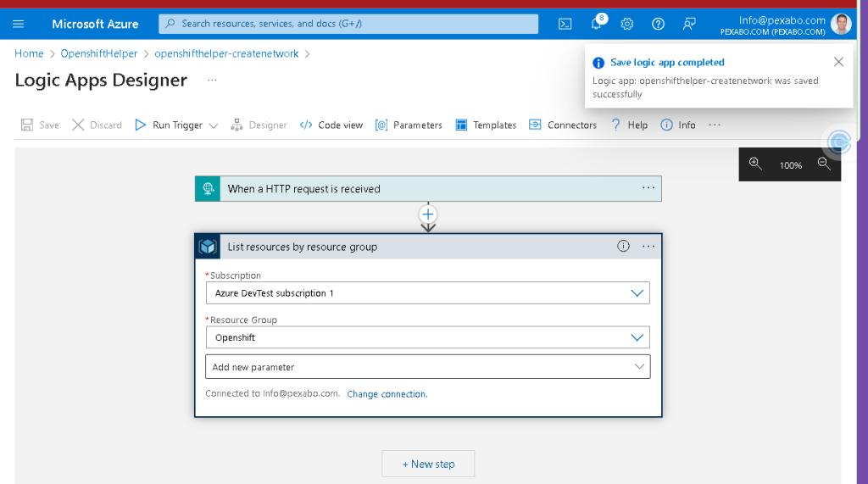The image size is (868, 484).
Task: Go to openshifthelper-createnetwork breadcrumb
Action: click(x=226, y=53)
